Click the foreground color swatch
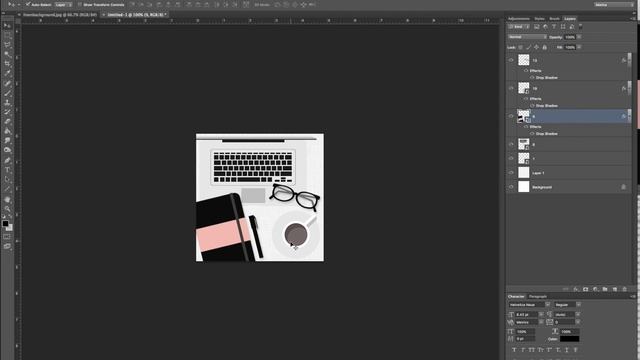640x360 pixels. (5, 223)
